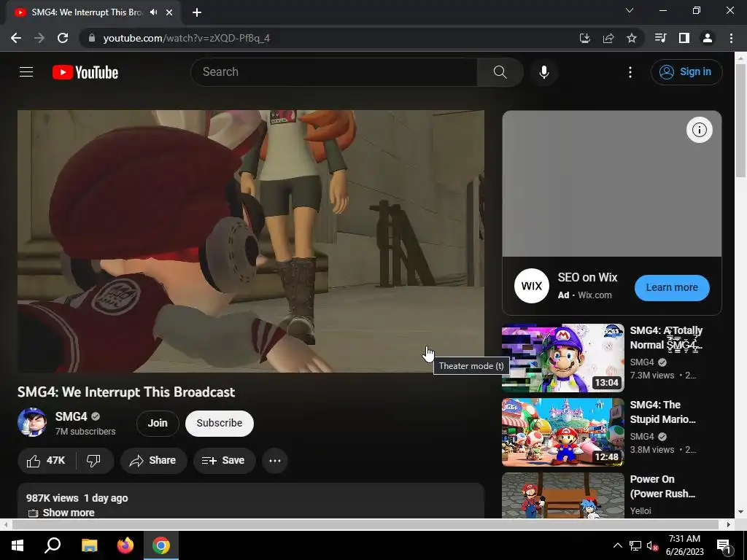This screenshot has width=747, height=560.
Task: Open the 13:04 SMG4 video thumbnail
Action: (x=562, y=358)
